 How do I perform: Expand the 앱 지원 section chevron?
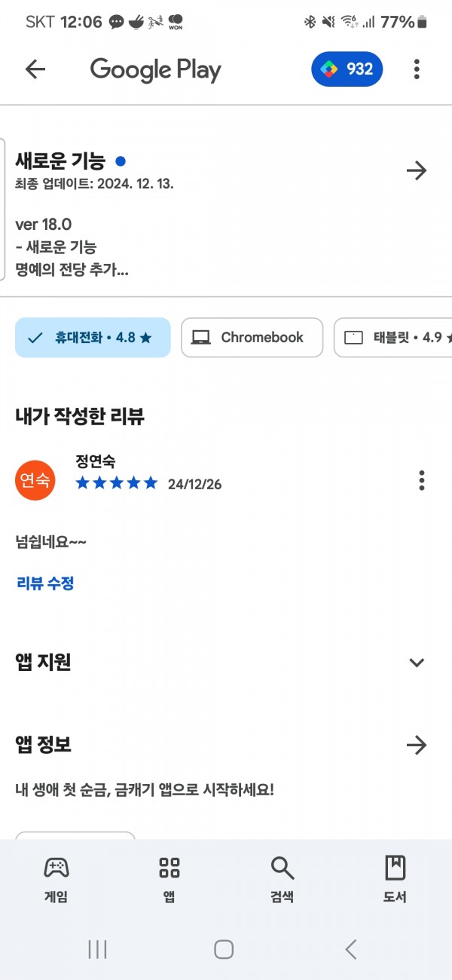coord(417,663)
